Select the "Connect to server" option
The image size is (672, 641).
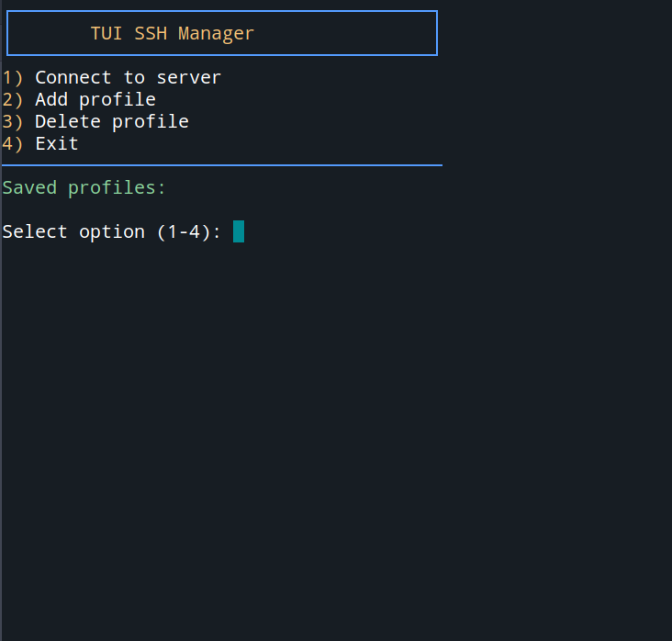pyautogui.click(x=128, y=78)
